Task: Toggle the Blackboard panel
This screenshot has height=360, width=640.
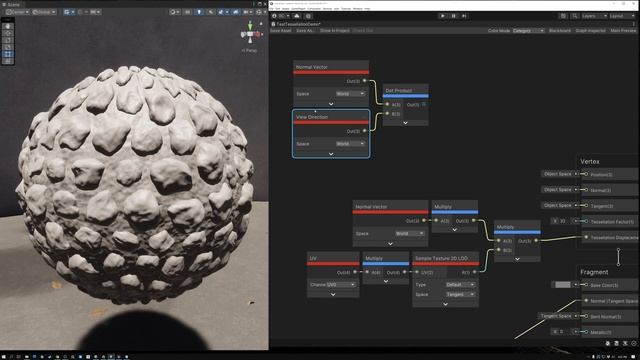Action: [x=560, y=31]
